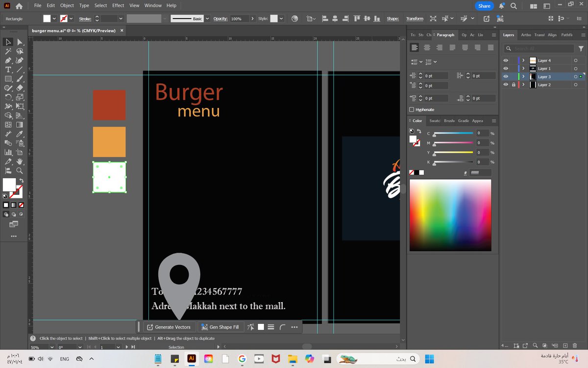The height and width of the screenshot is (368, 588).
Task: Click the Shape link in control bar
Action: tap(392, 19)
